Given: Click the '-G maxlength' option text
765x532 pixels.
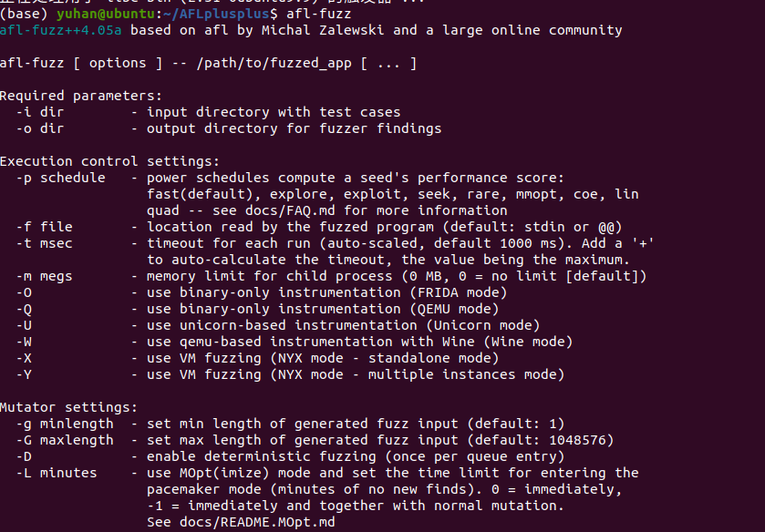Looking at the screenshot, I should click(x=65, y=440).
